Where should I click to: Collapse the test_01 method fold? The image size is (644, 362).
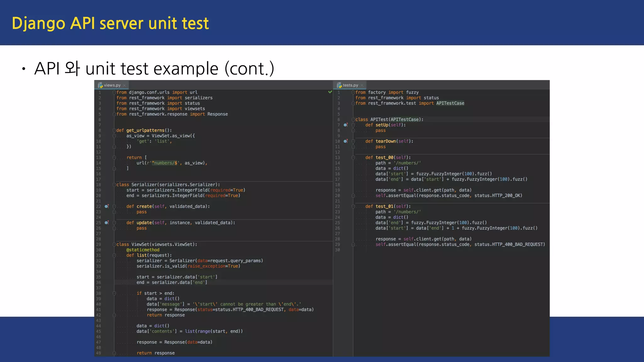coord(353,206)
